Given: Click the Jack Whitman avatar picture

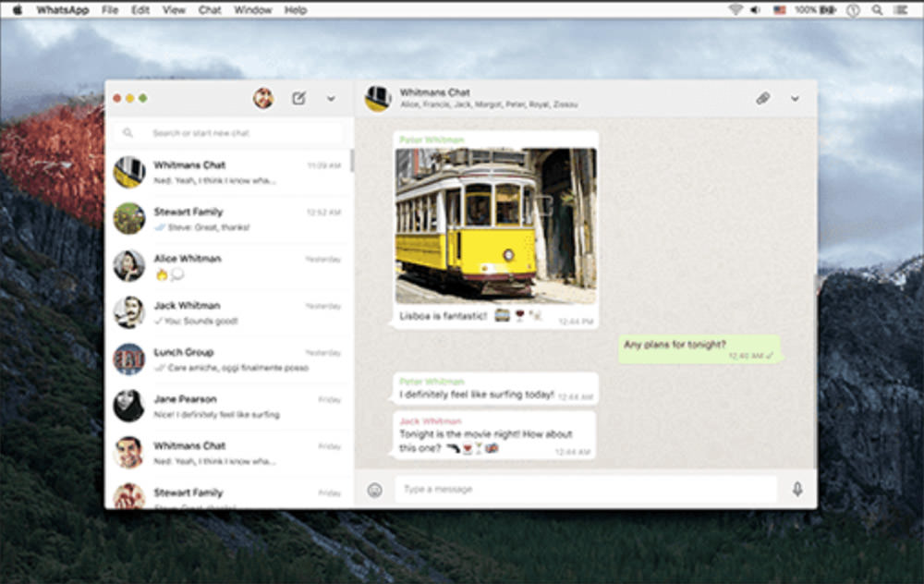Looking at the screenshot, I should tap(129, 312).
